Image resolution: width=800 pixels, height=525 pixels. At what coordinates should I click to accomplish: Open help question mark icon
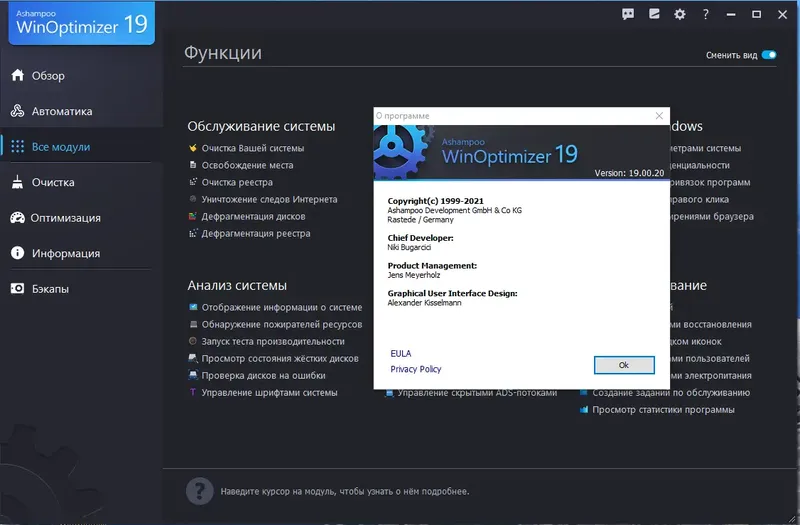pyautogui.click(x=706, y=14)
